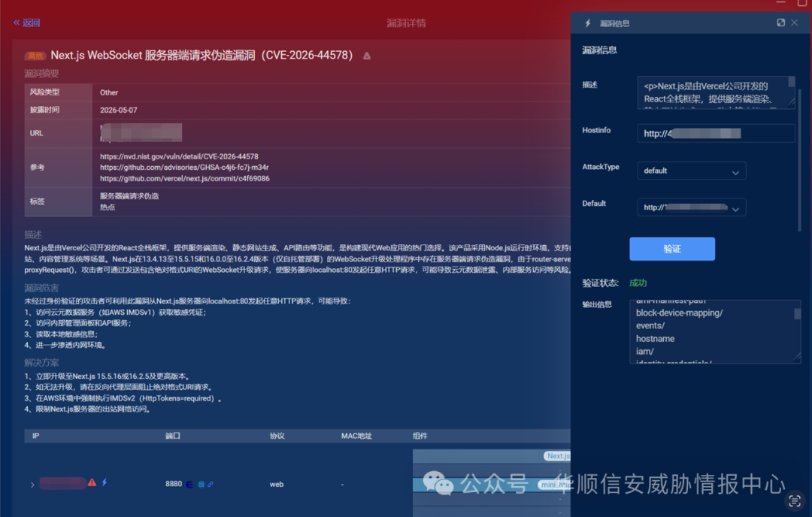Click the 高危 severity badge
This screenshot has width=812, height=517.
coord(35,56)
